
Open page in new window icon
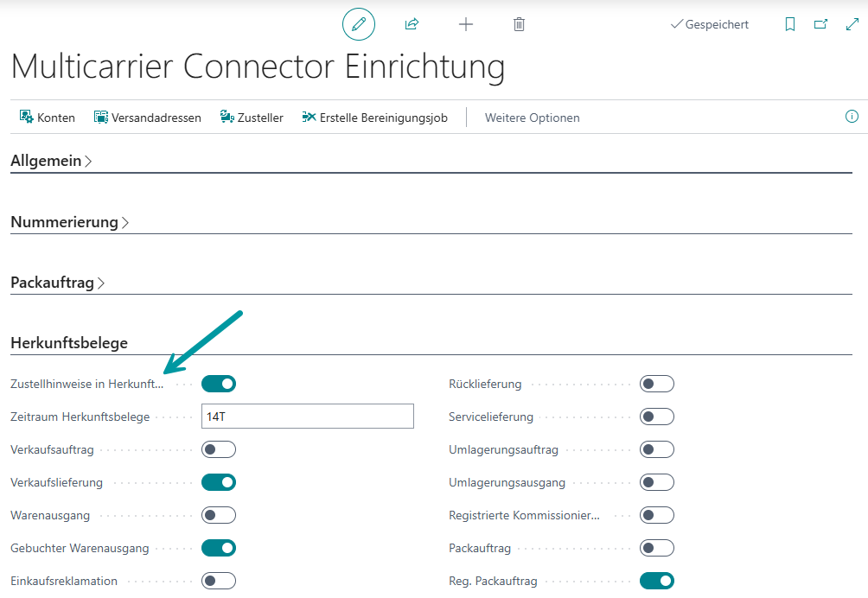tap(820, 24)
